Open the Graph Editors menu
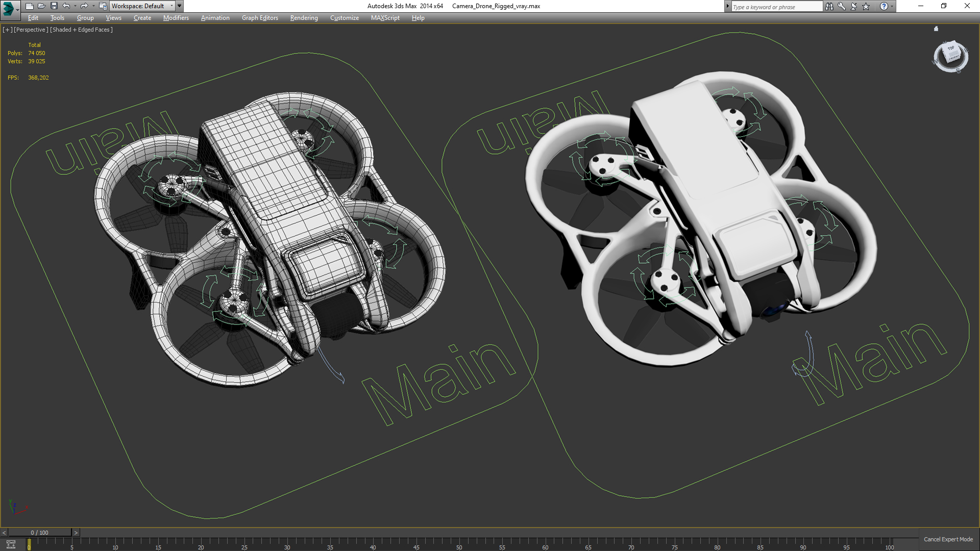The image size is (980, 551). (260, 18)
